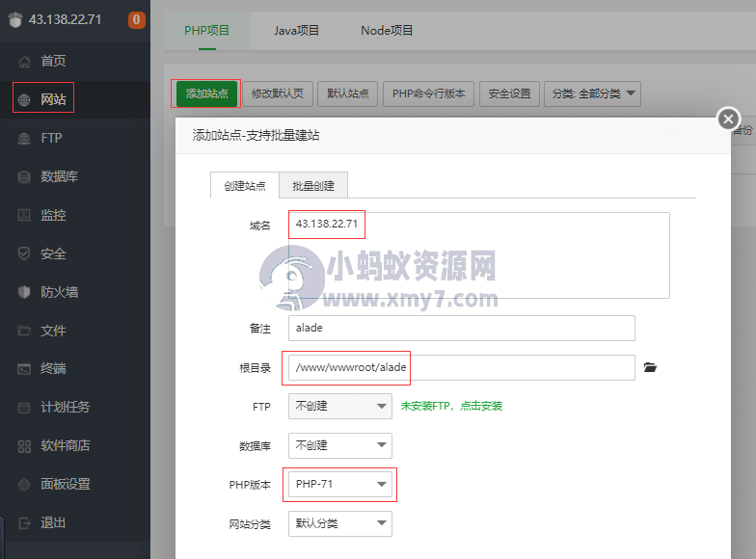Switch to the PHP项目 tab

(206, 31)
